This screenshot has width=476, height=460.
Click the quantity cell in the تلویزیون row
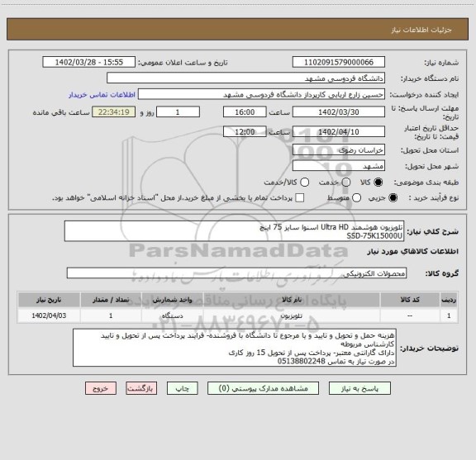[111, 315]
